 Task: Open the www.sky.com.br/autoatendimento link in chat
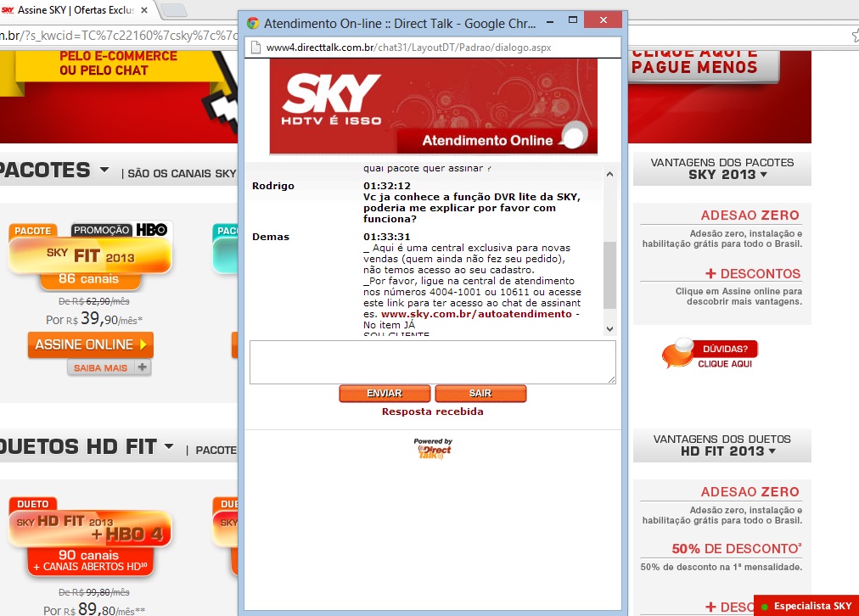476,314
